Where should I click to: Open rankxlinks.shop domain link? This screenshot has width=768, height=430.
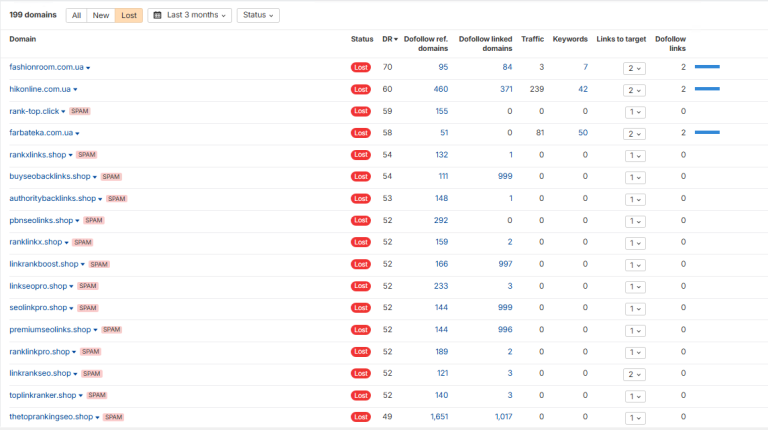(38, 155)
